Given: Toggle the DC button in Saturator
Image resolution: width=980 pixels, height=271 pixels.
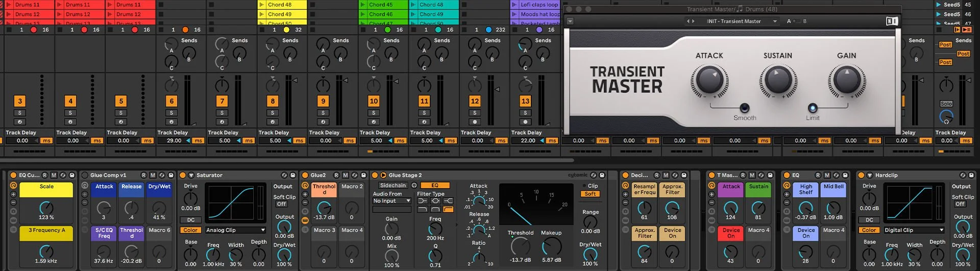Looking at the screenshot, I should [x=190, y=220].
